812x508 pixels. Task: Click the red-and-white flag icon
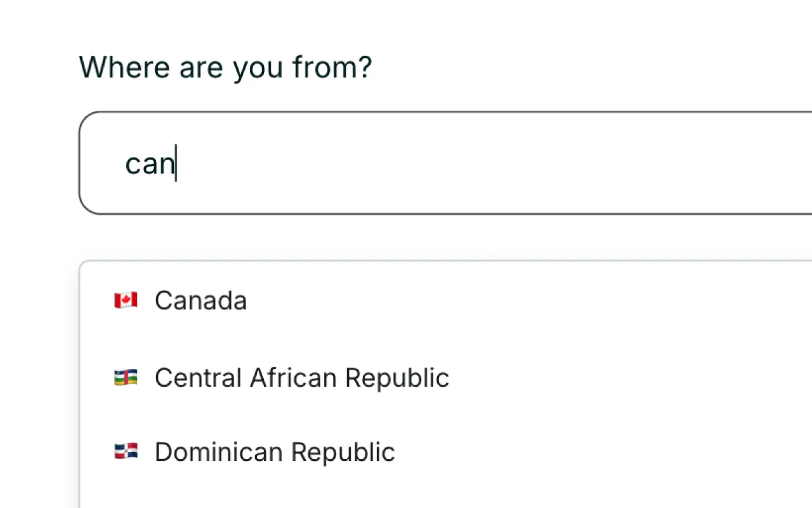[x=126, y=300]
